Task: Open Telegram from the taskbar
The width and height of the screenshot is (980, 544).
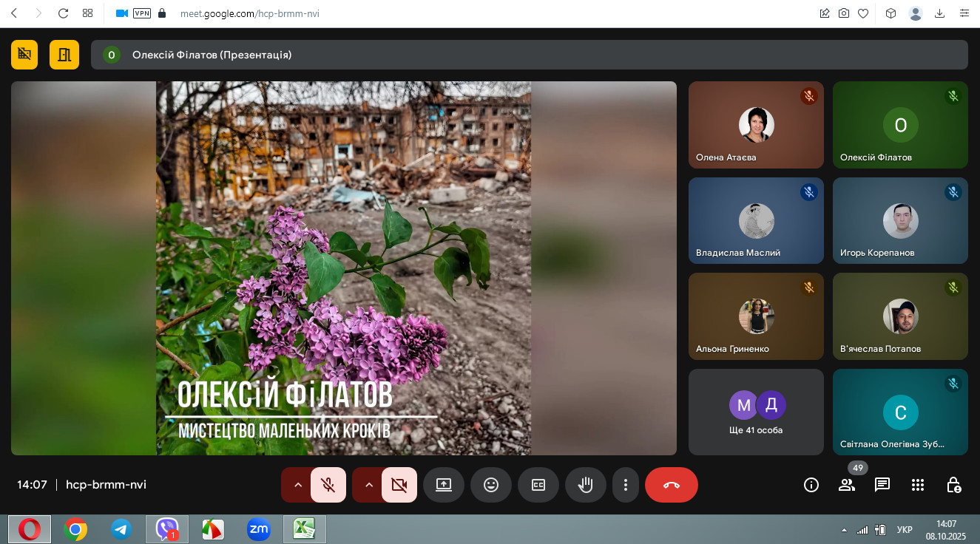Action: (121, 529)
